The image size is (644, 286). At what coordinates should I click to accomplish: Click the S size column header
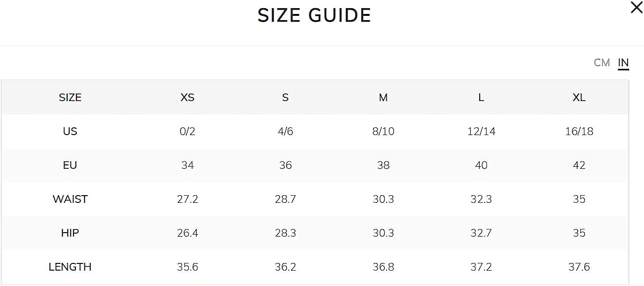tap(285, 97)
